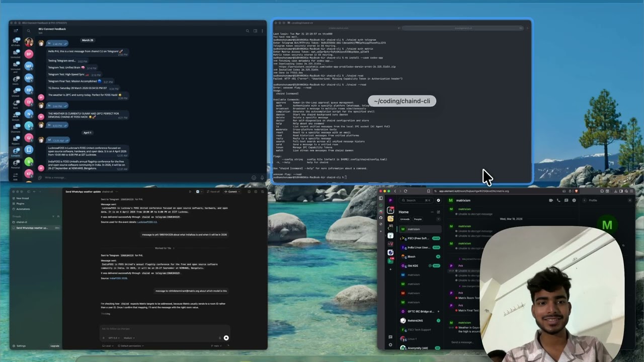The height and width of the screenshot is (362, 644).
Task: Open the Default permissions dropdown
Action: (130, 346)
